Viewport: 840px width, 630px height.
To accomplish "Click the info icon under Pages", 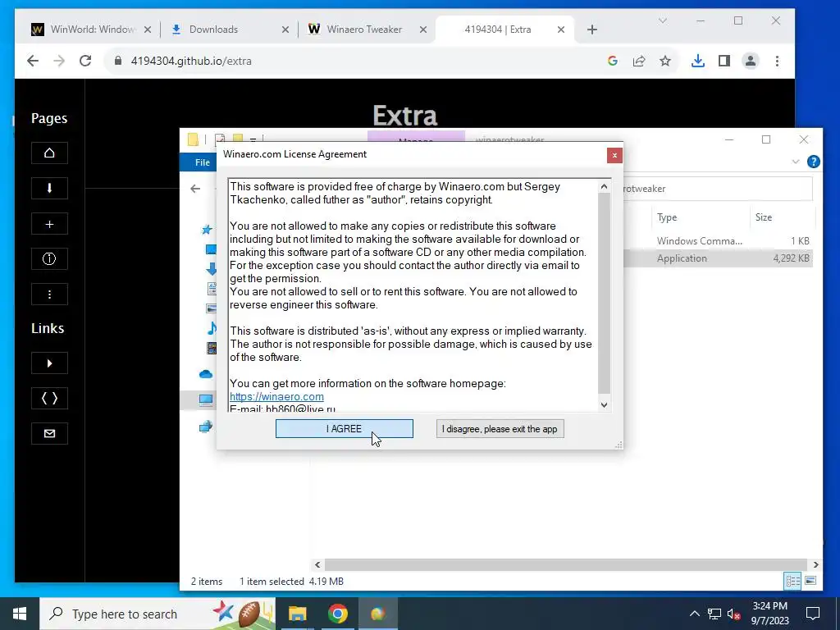I will pyautogui.click(x=49, y=259).
